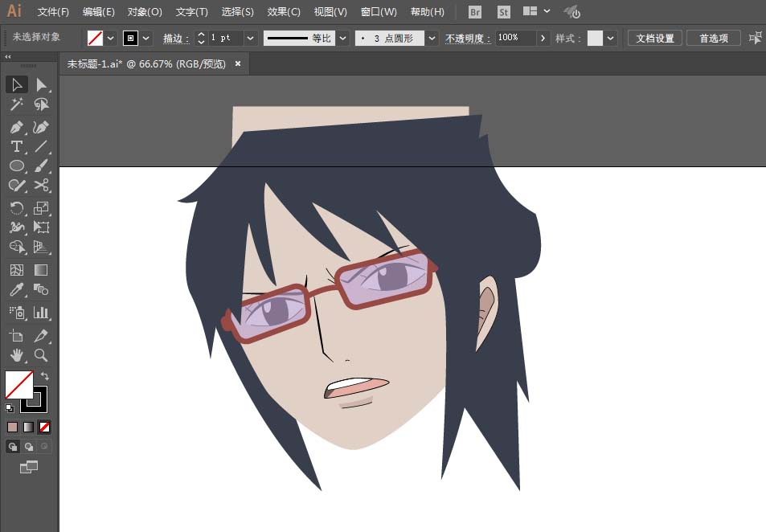Select the Column Graph tool

click(41, 313)
